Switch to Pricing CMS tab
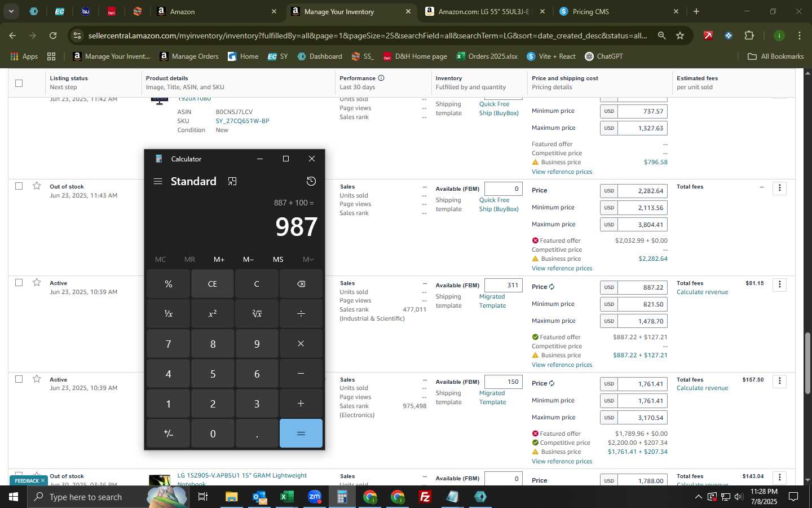The image size is (812, 508). (x=619, y=11)
